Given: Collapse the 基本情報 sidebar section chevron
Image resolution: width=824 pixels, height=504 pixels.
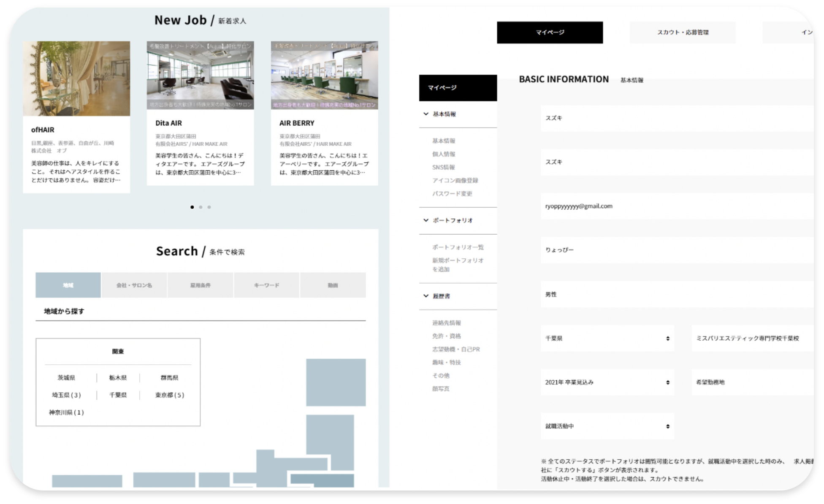Looking at the screenshot, I should [426, 114].
